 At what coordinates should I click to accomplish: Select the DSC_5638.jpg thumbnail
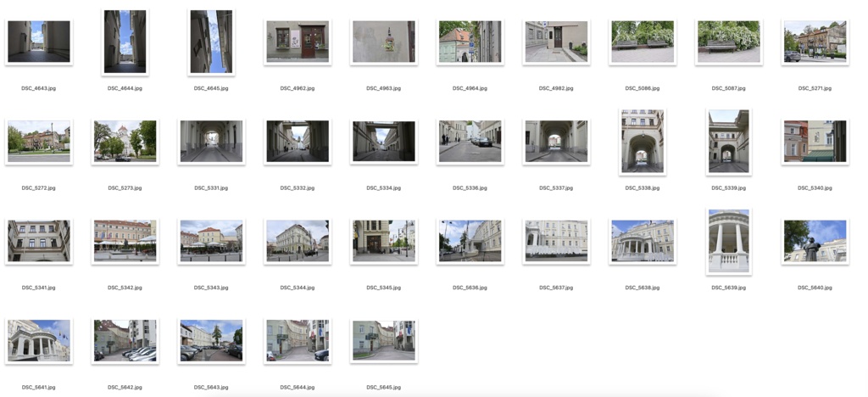(x=643, y=241)
